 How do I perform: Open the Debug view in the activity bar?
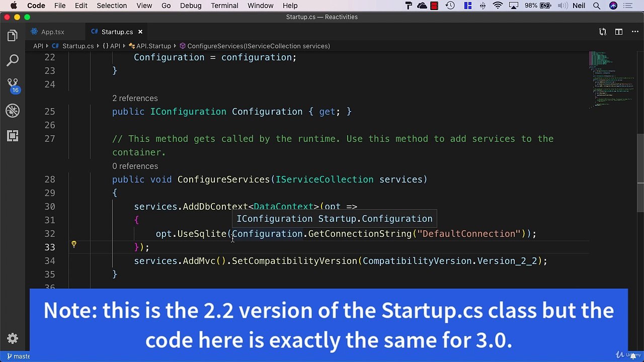click(x=13, y=111)
